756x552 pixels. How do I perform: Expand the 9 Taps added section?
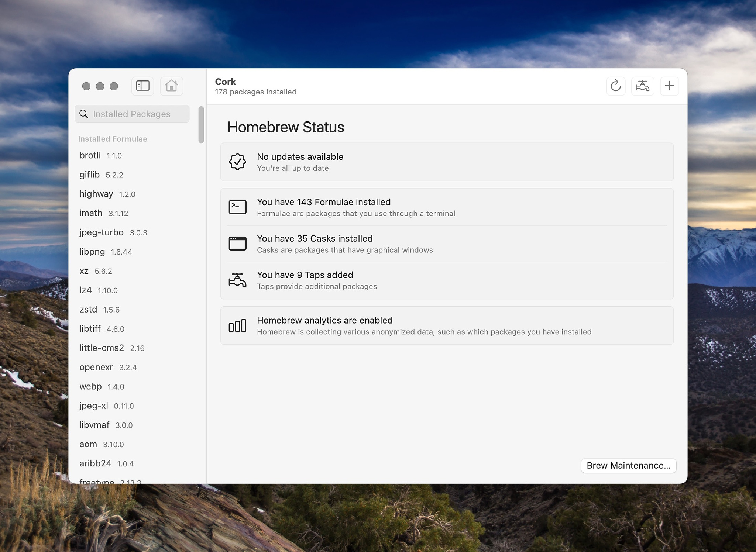447,280
